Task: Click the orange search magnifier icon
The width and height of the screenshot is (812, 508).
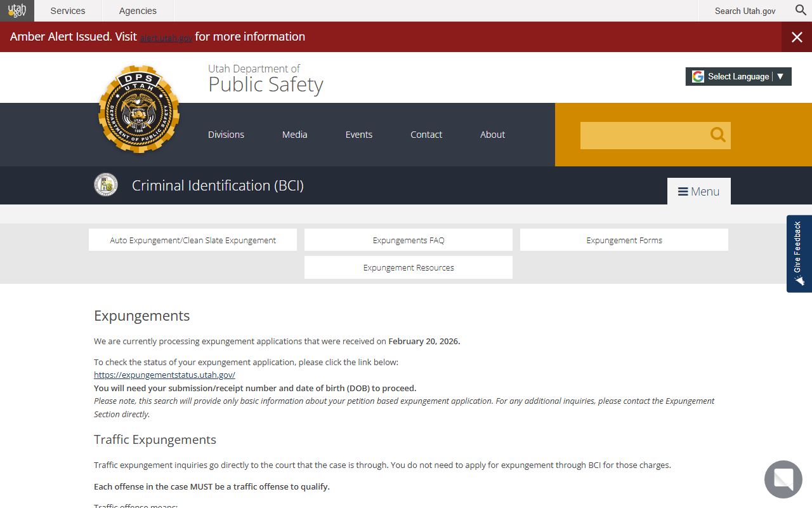Action: point(717,135)
